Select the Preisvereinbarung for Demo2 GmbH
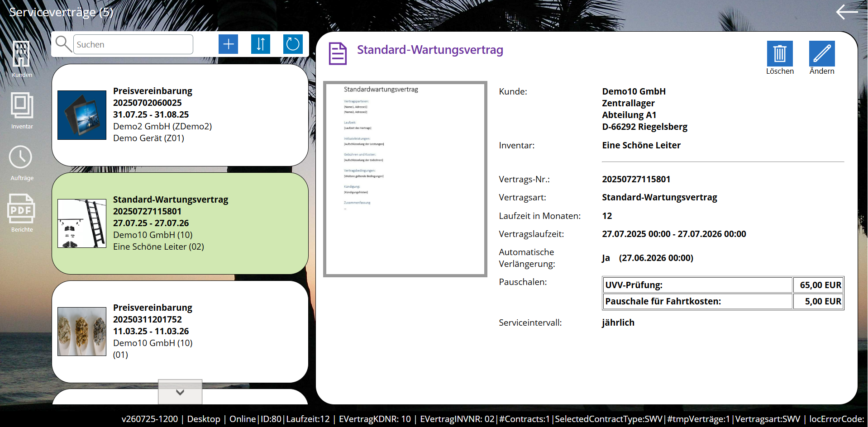Image resolution: width=868 pixels, height=427 pixels. pyautogui.click(x=180, y=114)
